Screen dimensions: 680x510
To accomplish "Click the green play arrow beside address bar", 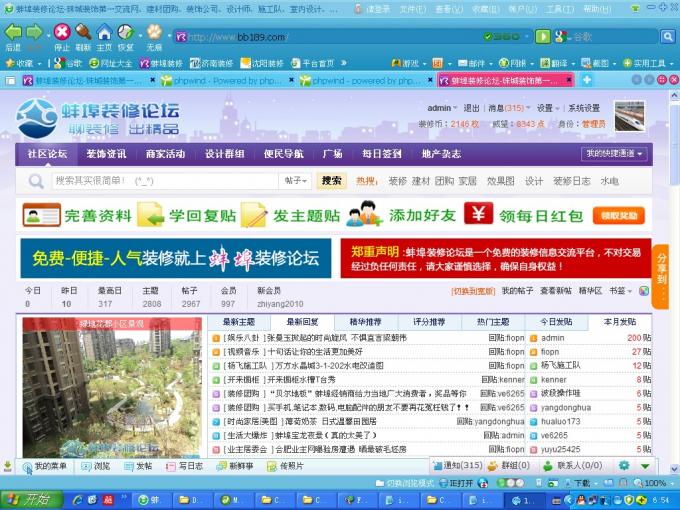I will [543, 37].
